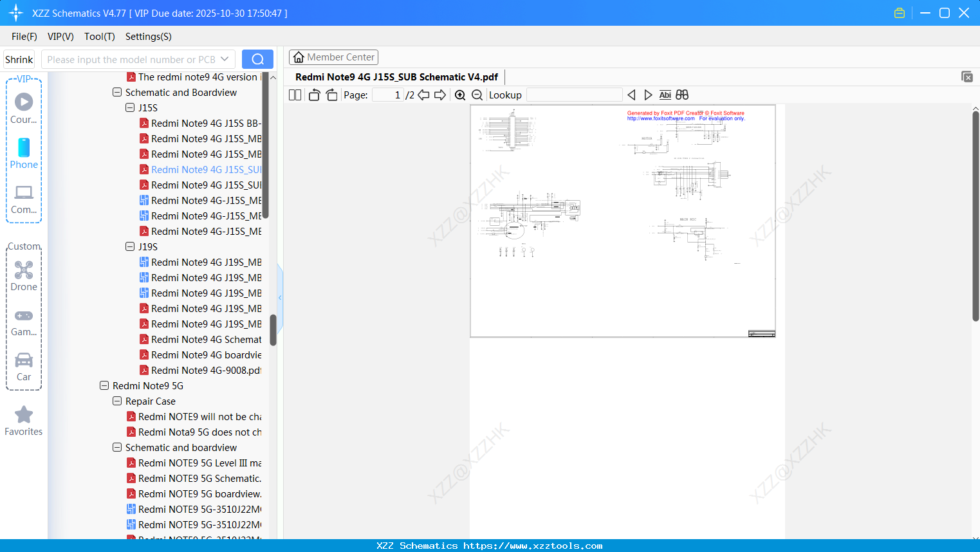The width and height of the screenshot is (980, 552).
Task: Open the Car schematics section
Action: (23, 365)
